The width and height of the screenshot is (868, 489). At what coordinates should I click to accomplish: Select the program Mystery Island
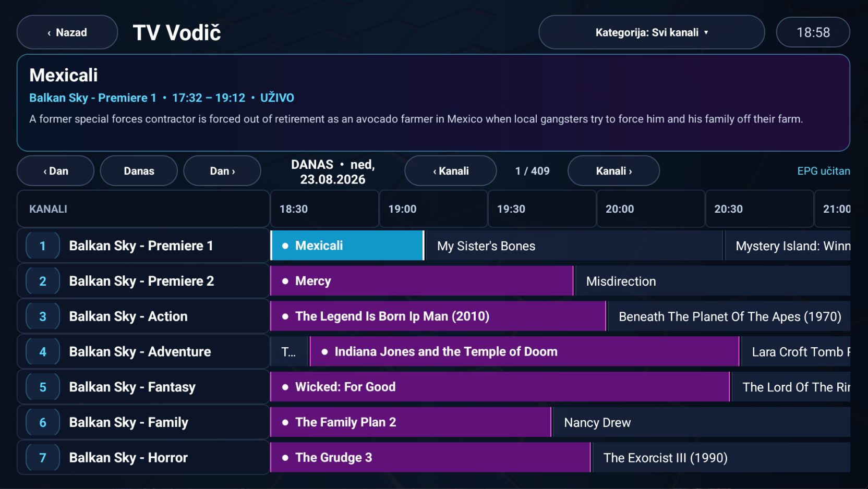[x=788, y=246]
